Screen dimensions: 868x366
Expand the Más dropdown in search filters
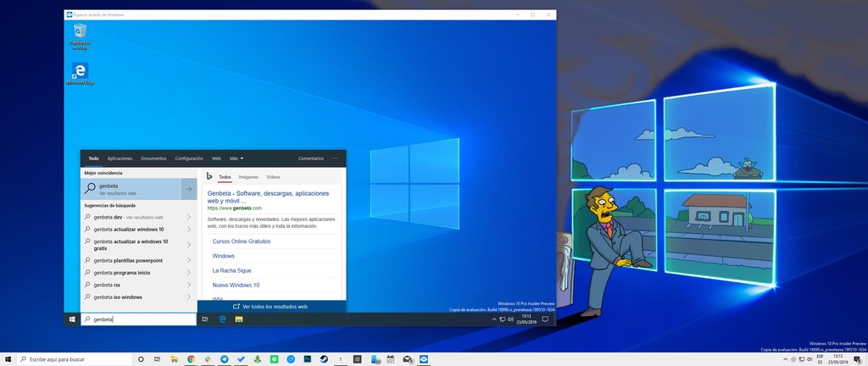(236, 158)
